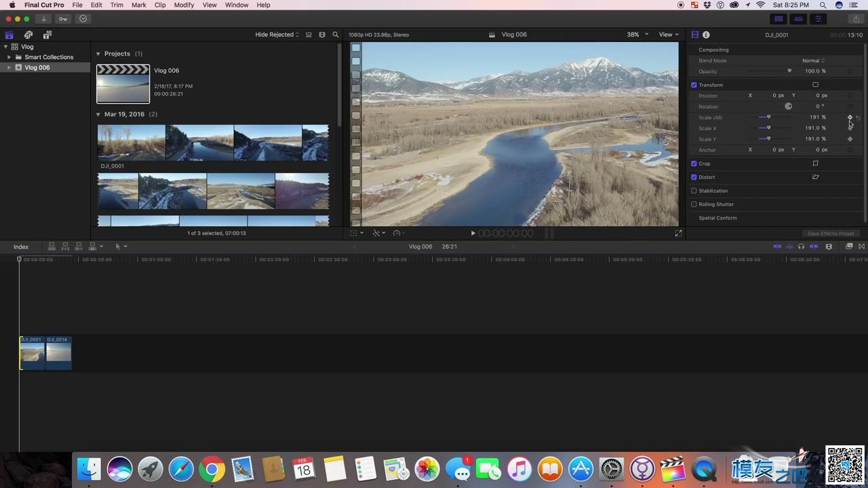
Task: Open the Blend Mode Normal dropdown
Action: 813,60
